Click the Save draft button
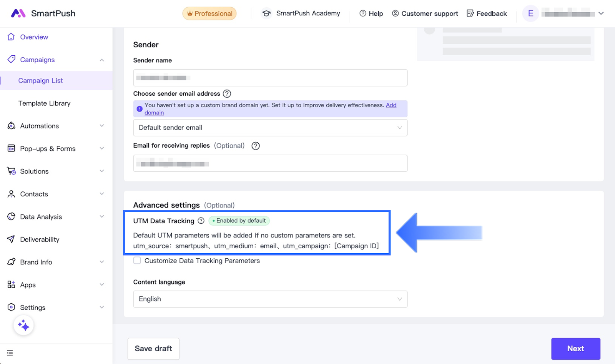This screenshot has height=364, width=615. (x=153, y=349)
